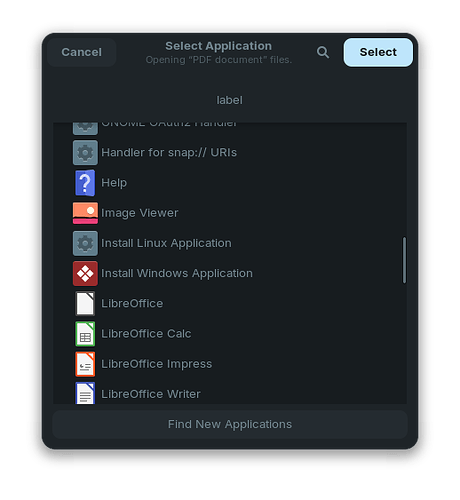
Task: Click the blue LibreOffice Writer icon
Action: pyautogui.click(x=85, y=393)
